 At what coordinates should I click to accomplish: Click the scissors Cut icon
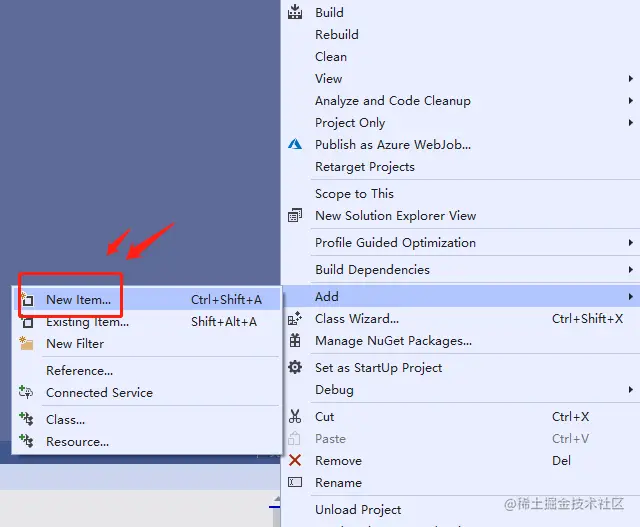point(295,416)
